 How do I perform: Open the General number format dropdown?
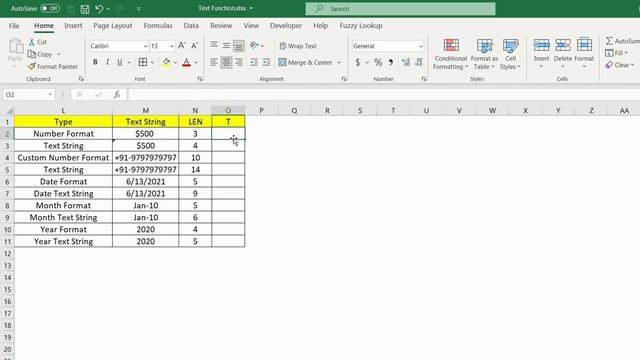[x=420, y=46]
